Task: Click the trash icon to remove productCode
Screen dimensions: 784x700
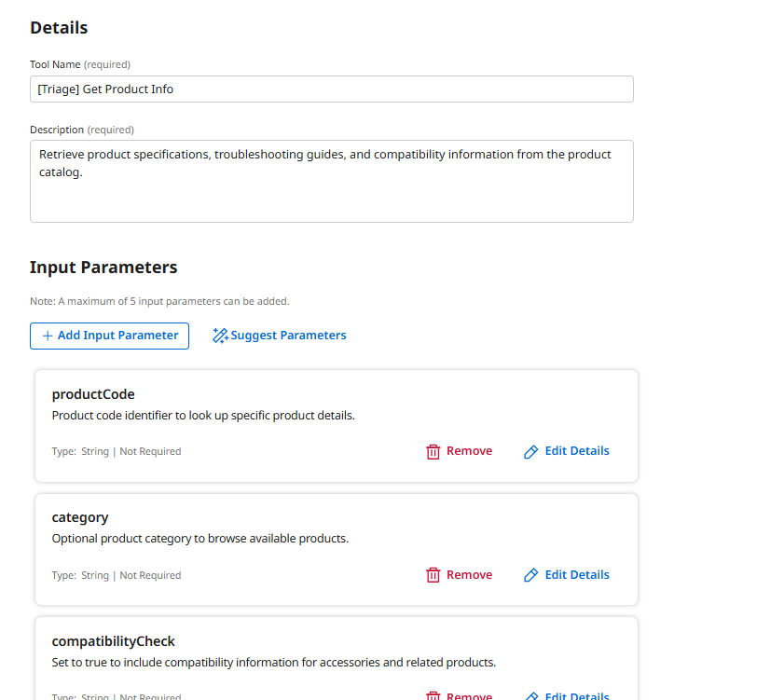Action: (433, 450)
